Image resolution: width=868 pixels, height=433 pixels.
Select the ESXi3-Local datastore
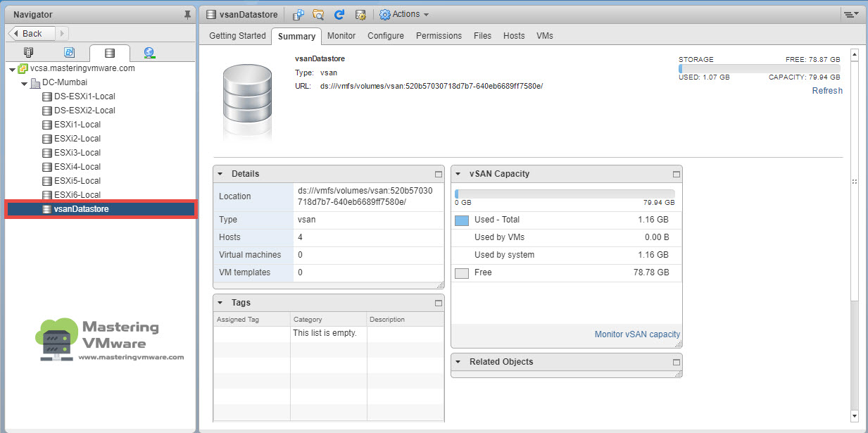pos(77,153)
